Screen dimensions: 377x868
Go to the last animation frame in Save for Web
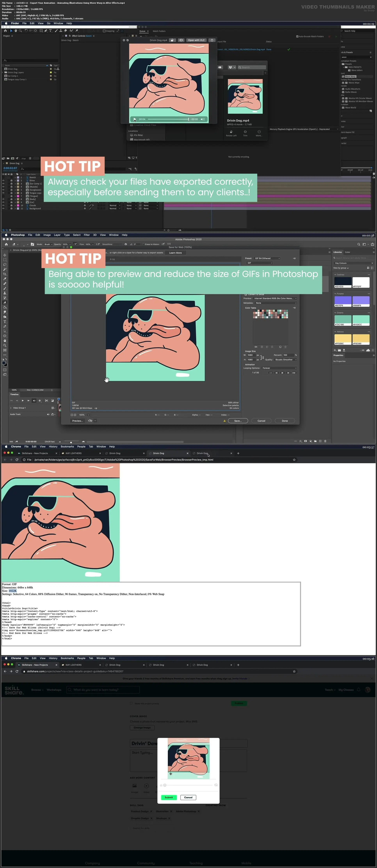pos(294,373)
